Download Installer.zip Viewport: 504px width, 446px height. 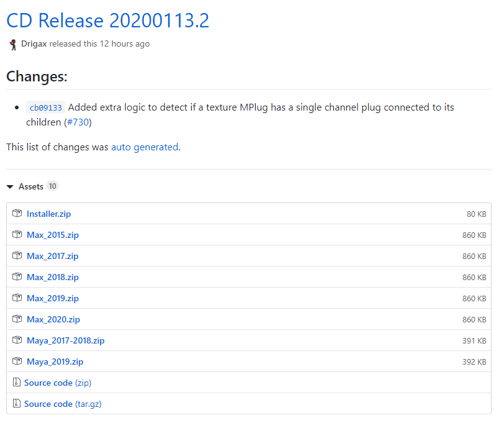tap(49, 214)
